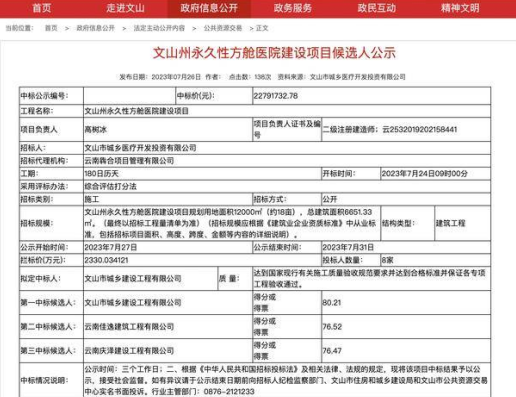Click the 中标情况说明 label cell
Image resolution: width=516 pixels, height=397 pixels.
[51, 380]
